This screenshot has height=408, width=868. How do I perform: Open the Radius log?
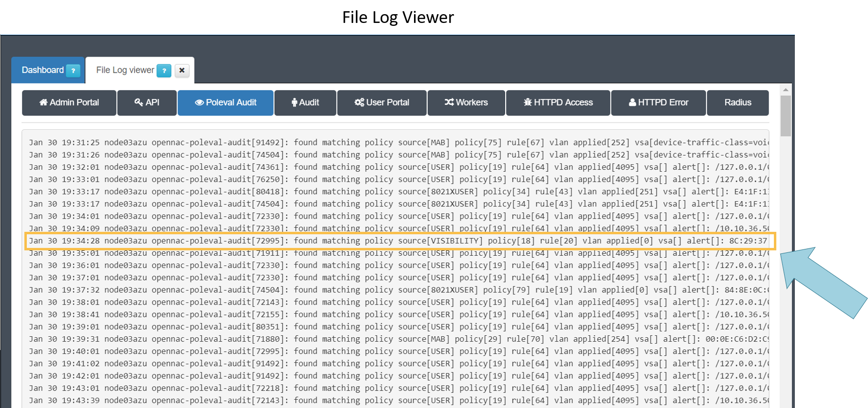click(737, 102)
